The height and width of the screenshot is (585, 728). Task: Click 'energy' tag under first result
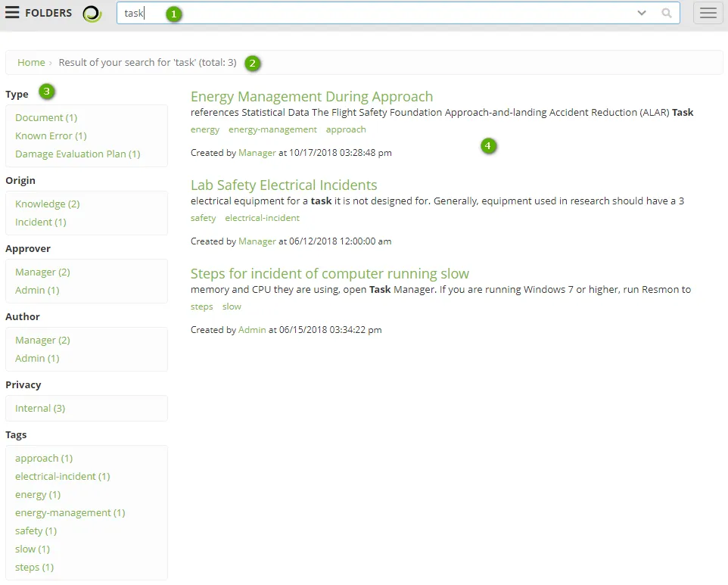[x=205, y=129]
